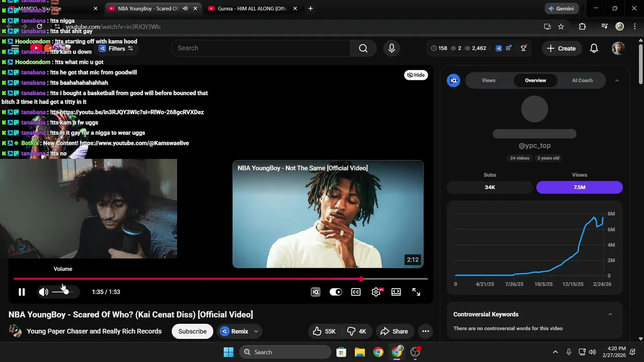Image resolution: width=644 pixels, height=362 pixels.
Task: Open Gemini in Chrome
Action: pyautogui.click(x=561, y=9)
